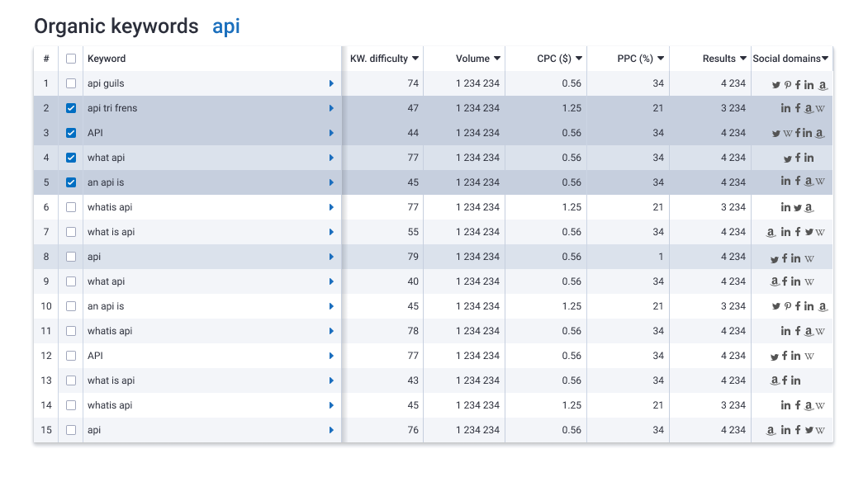
Task: Open the Social domains column dropdown
Action: [x=826, y=59]
